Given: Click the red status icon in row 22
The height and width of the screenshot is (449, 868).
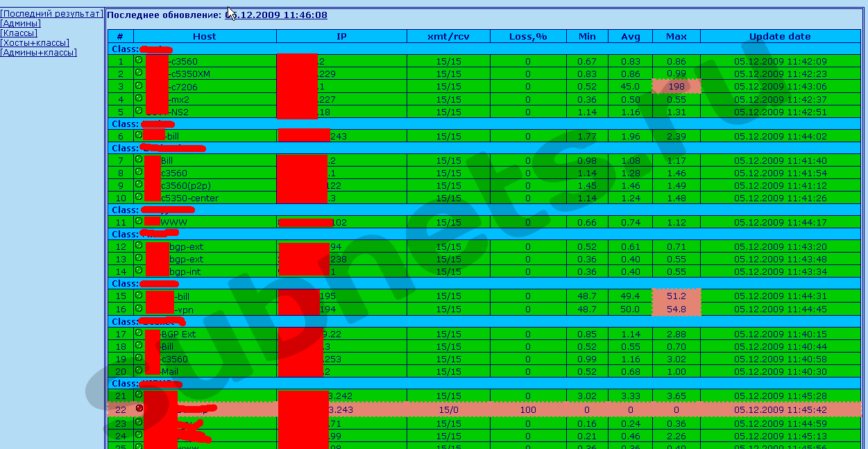Looking at the screenshot, I should 139,408.
